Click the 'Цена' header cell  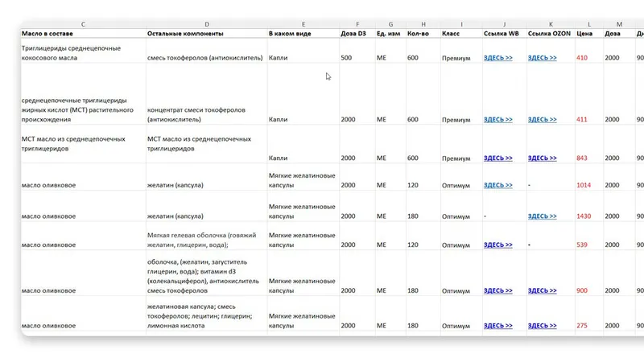coord(589,34)
